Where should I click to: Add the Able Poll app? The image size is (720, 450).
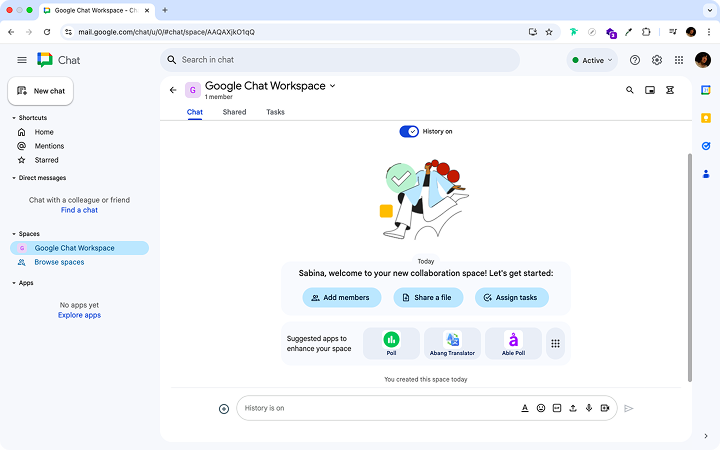tap(513, 343)
